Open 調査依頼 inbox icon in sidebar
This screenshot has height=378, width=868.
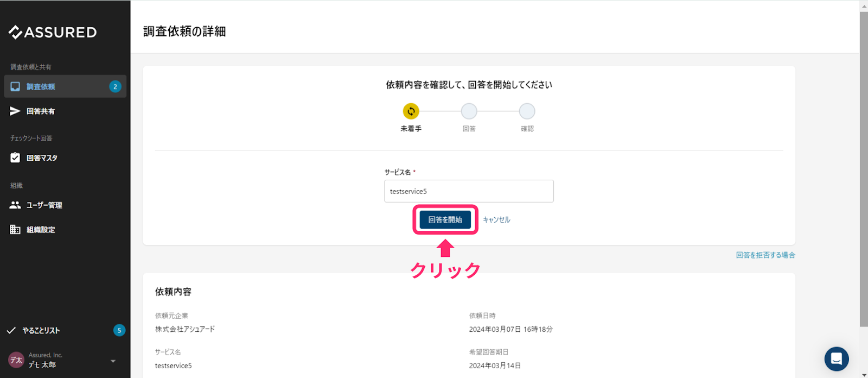coord(15,86)
